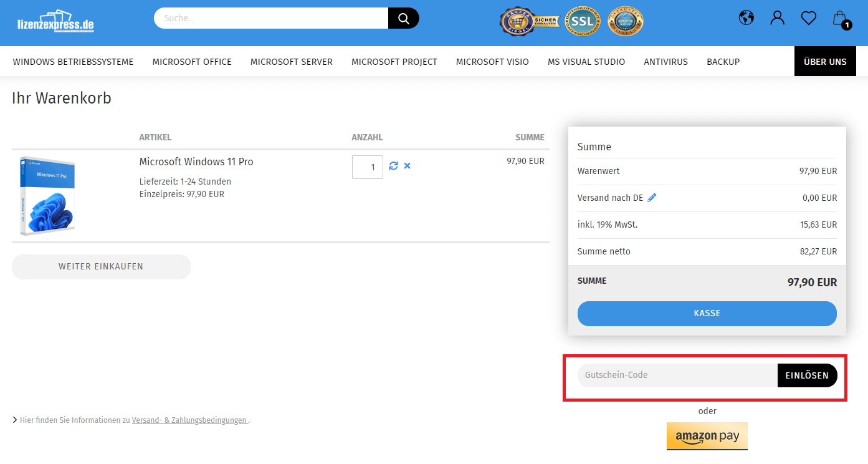The width and height of the screenshot is (868, 464).
Task: Open Microsoft Windows 11 Pro product link
Action: pyautogui.click(x=196, y=162)
